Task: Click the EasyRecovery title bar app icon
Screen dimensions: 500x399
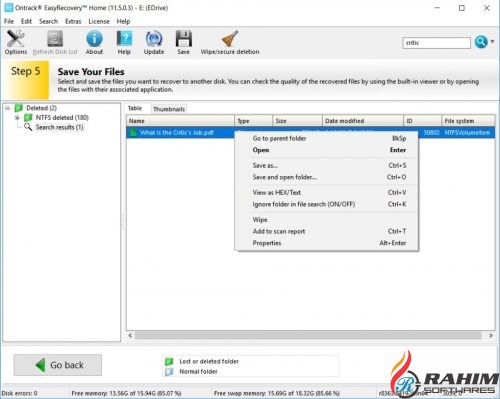Action: pyautogui.click(x=8, y=8)
